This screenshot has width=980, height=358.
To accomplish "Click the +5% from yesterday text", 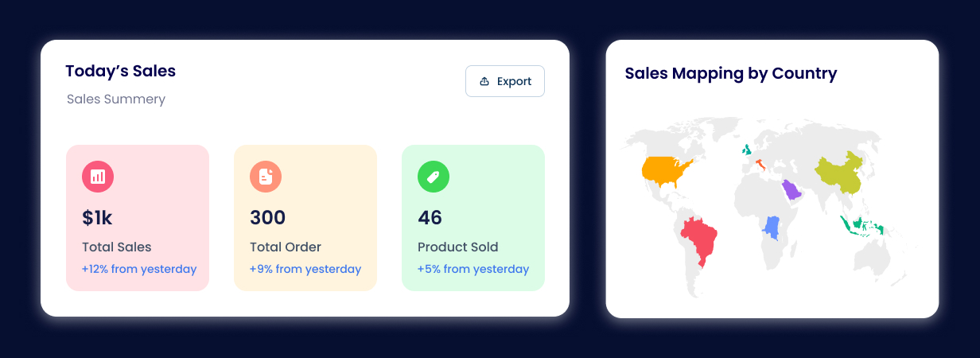I will (x=473, y=269).
